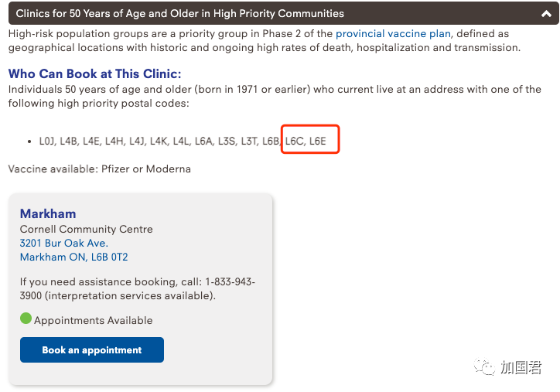The height and width of the screenshot is (392, 560).
Task: Open the 3201 Bur Oak Ave. address link
Action: 64,243
